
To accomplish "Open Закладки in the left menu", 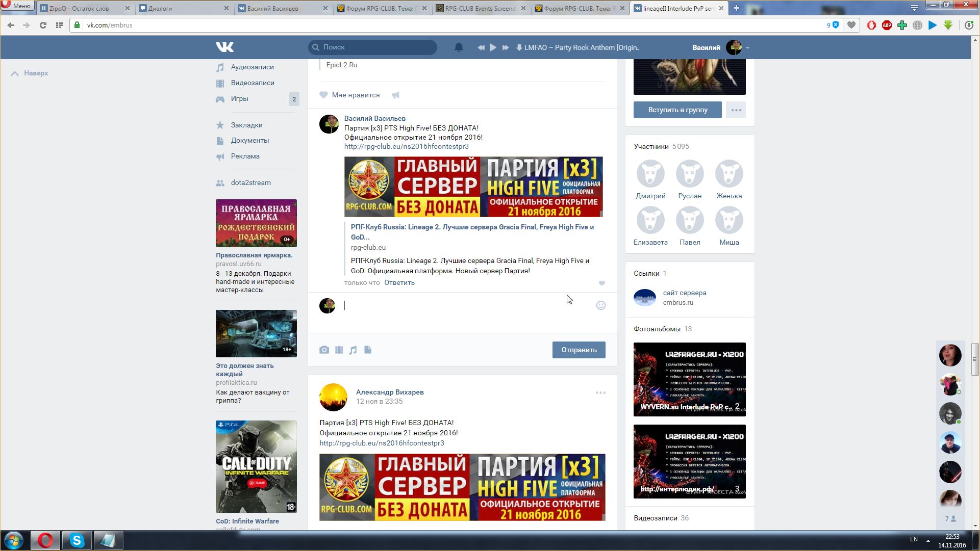I will click(x=246, y=125).
